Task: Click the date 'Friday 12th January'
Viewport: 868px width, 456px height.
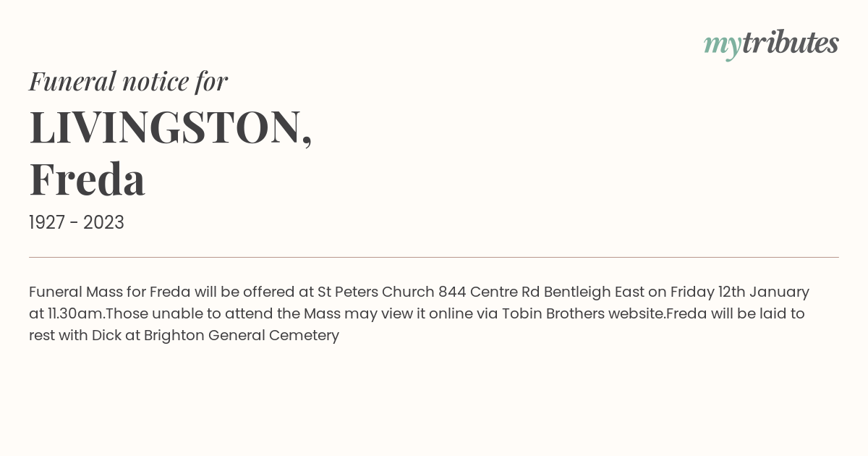Action: point(740,292)
